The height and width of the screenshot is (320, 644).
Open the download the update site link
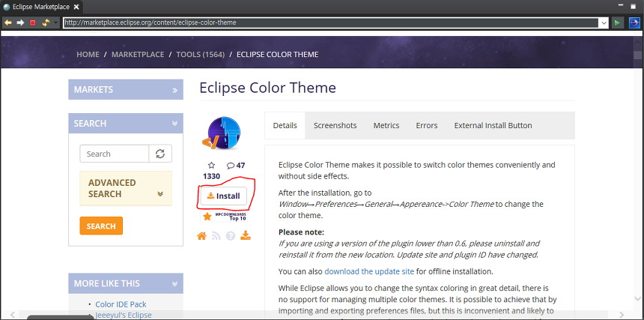pyautogui.click(x=369, y=271)
